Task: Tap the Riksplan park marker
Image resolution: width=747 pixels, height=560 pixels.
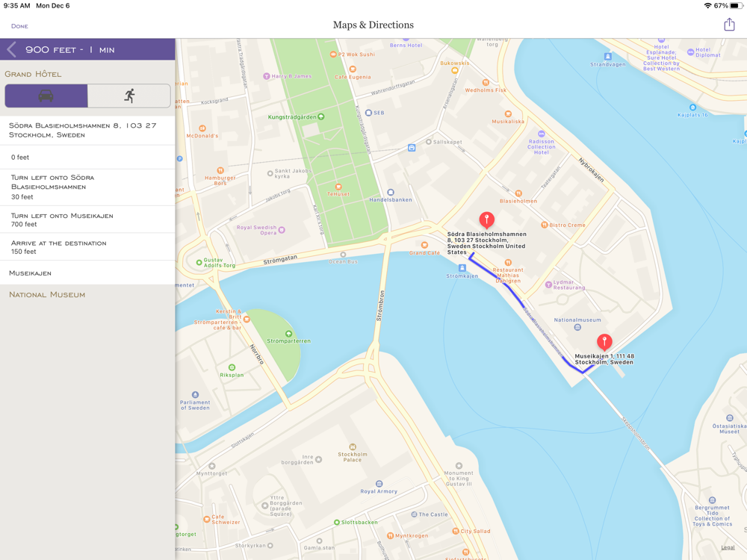Action: (x=232, y=367)
